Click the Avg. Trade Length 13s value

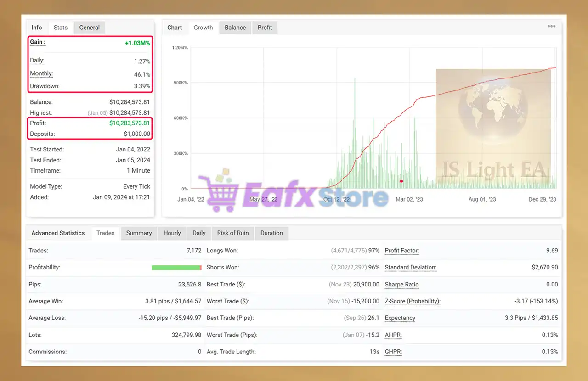click(375, 352)
